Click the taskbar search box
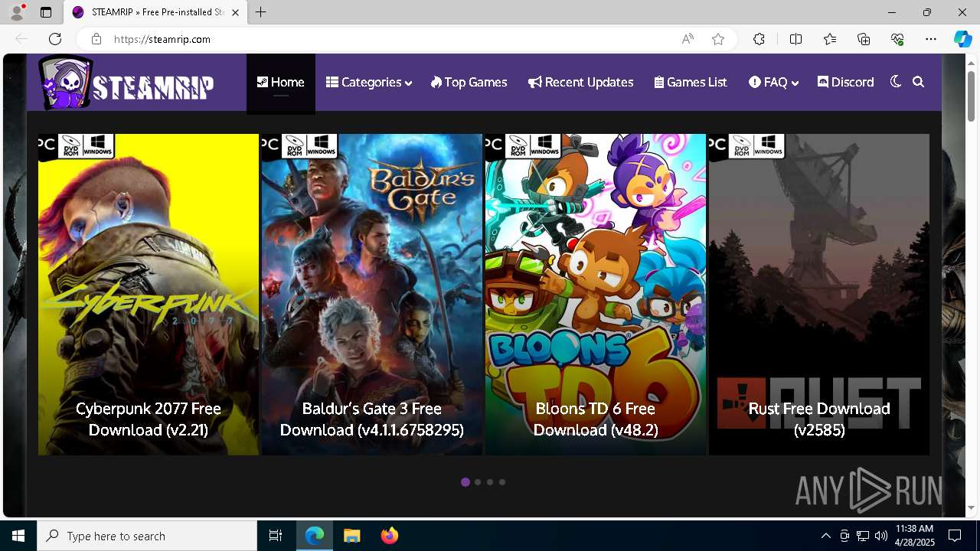 (x=147, y=536)
